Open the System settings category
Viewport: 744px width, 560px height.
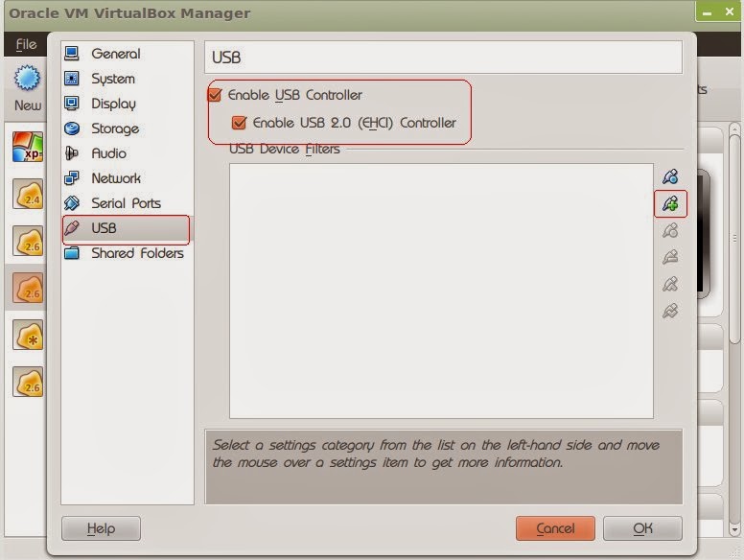click(128, 79)
